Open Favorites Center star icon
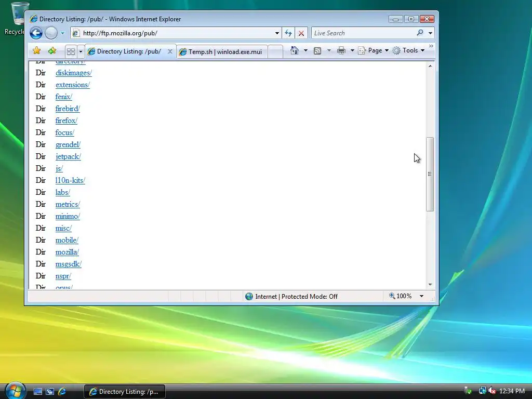This screenshot has height=399, width=532. (37, 51)
